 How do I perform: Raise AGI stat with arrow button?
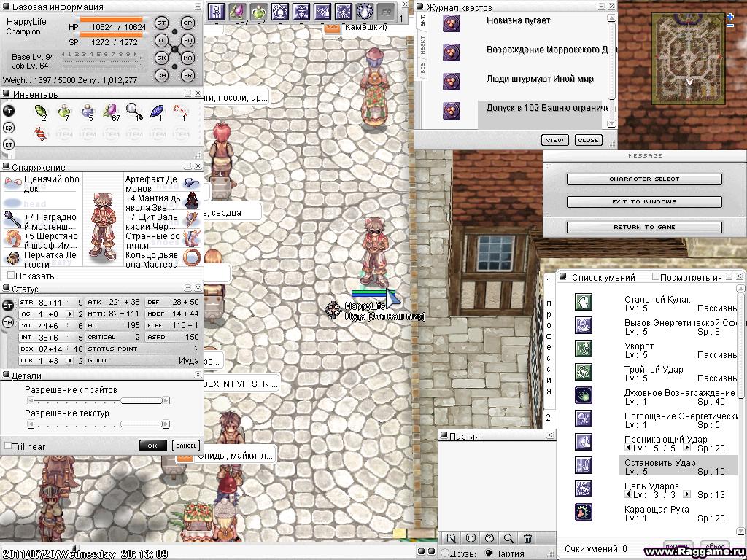[69, 314]
